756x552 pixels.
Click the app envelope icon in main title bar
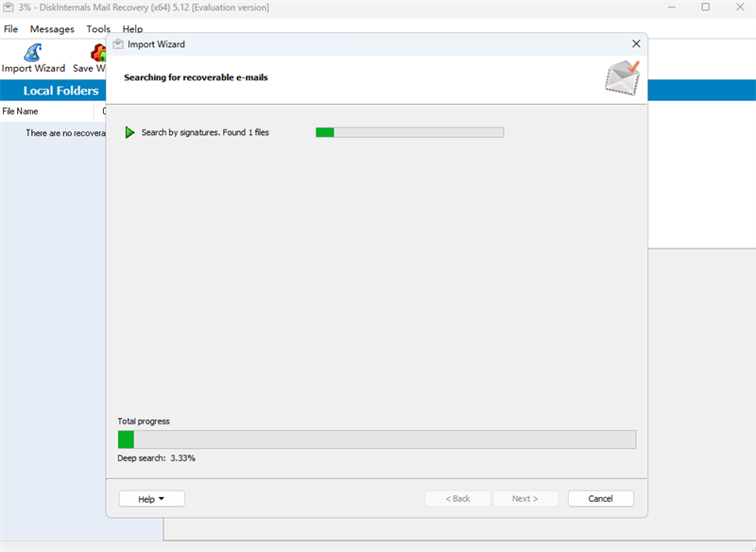click(9, 8)
